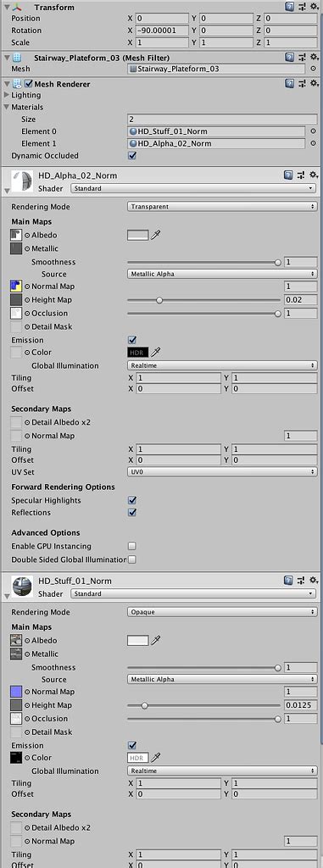This screenshot has width=323, height=868.
Task: Click Height Map texture slot of HD_Alpha_02_Norm
Action: [x=16, y=299]
